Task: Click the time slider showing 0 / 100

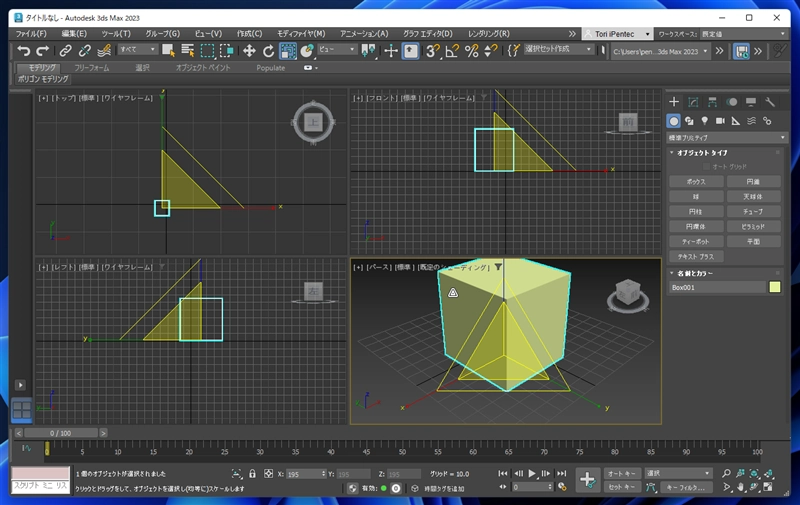Action: 61,433
